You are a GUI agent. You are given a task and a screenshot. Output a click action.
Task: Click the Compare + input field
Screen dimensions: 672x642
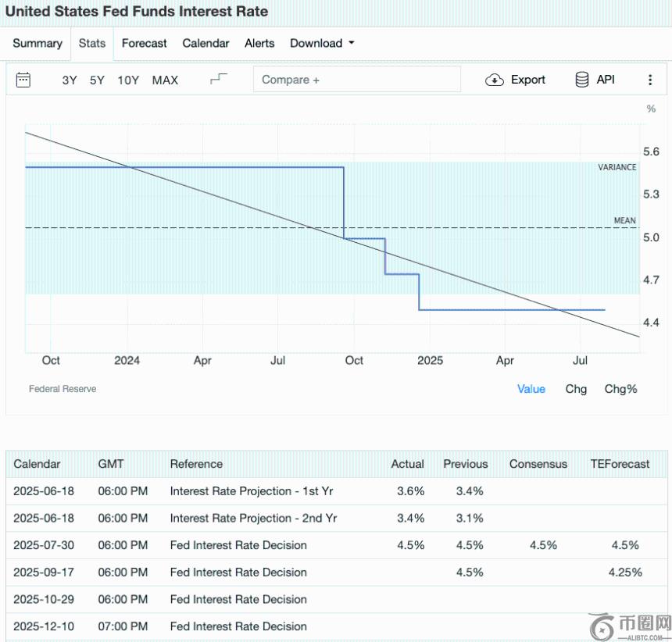(x=356, y=80)
